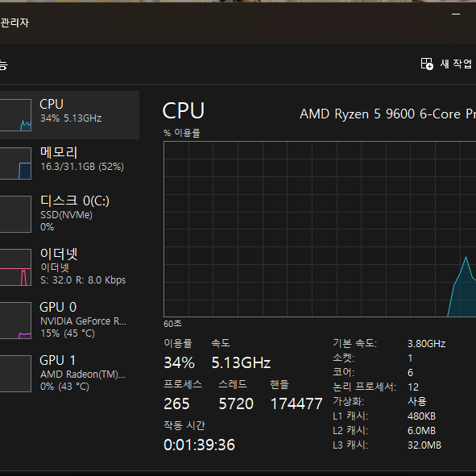Click the 새 작업 text label
Image resolution: width=476 pixels, height=476 pixels.
point(457,64)
